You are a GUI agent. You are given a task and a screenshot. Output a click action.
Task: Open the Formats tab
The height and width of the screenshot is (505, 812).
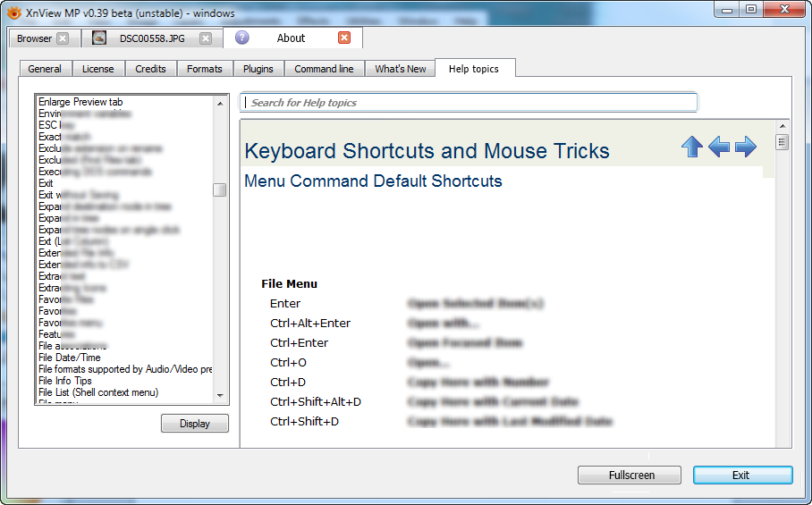pyautogui.click(x=205, y=69)
